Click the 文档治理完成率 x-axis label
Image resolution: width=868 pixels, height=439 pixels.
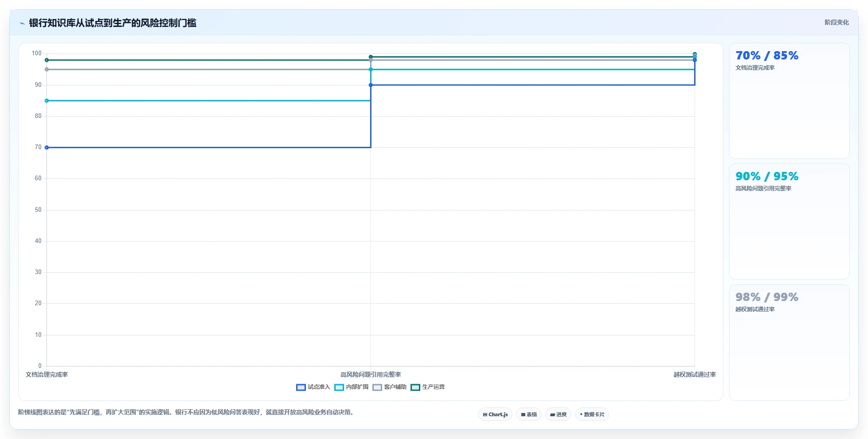click(x=46, y=374)
